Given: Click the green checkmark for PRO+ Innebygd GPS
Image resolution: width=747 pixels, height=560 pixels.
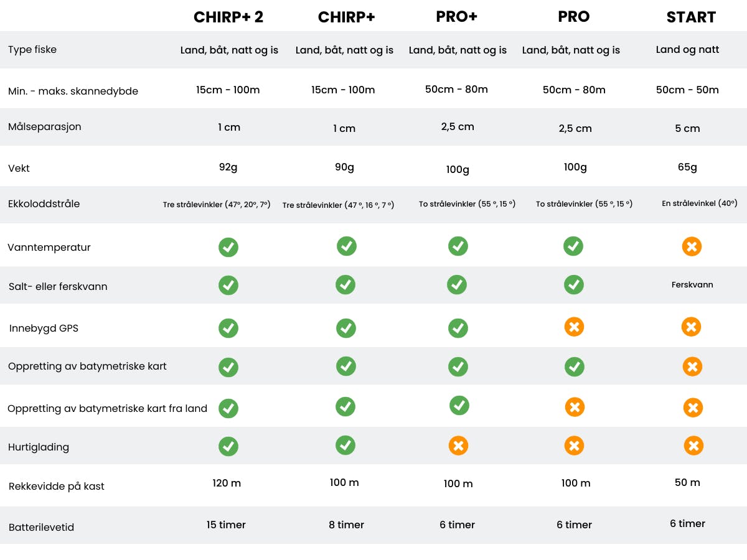Looking at the screenshot, I should tap(458, 328).
